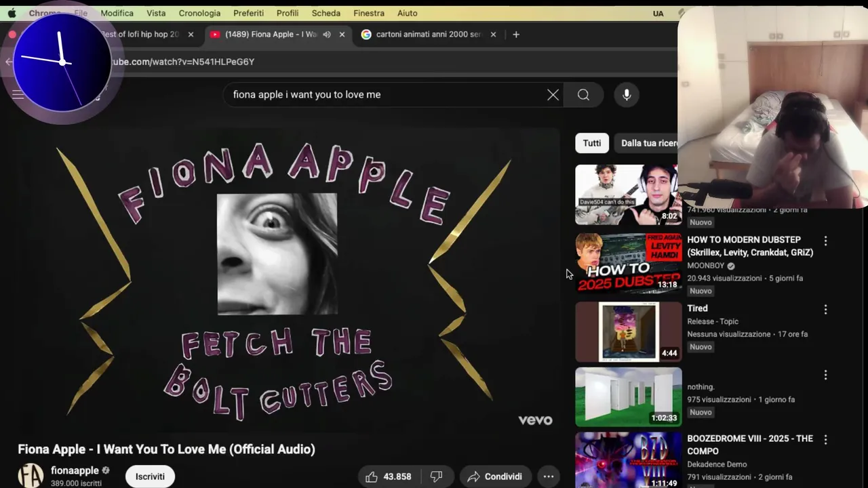868x488 pixels.
Task: Select the Tutti filter chip
Action: click(592, 143)
